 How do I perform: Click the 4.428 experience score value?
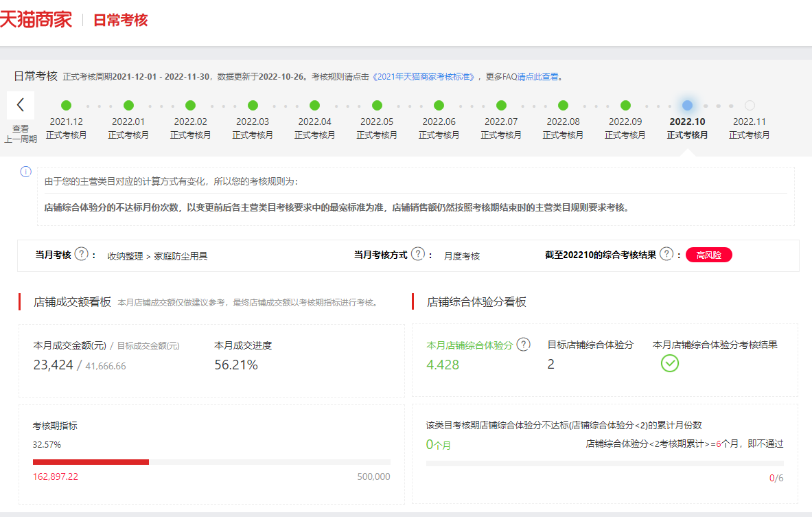(443, 365)
